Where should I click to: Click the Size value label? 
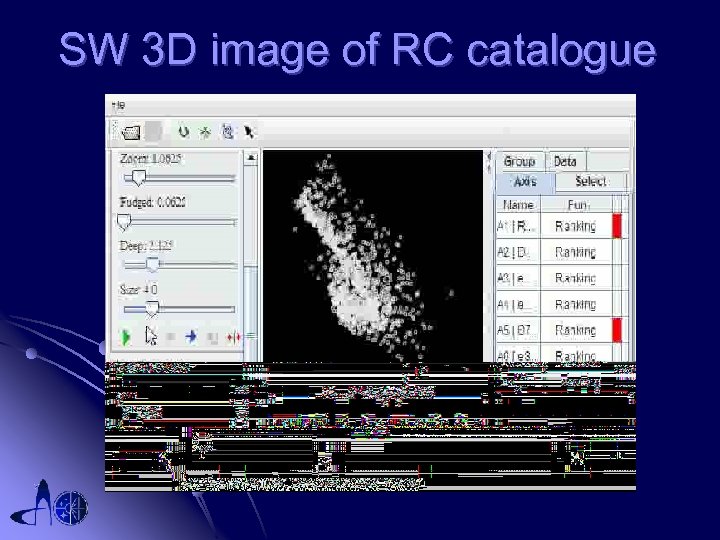coord(138,290)
